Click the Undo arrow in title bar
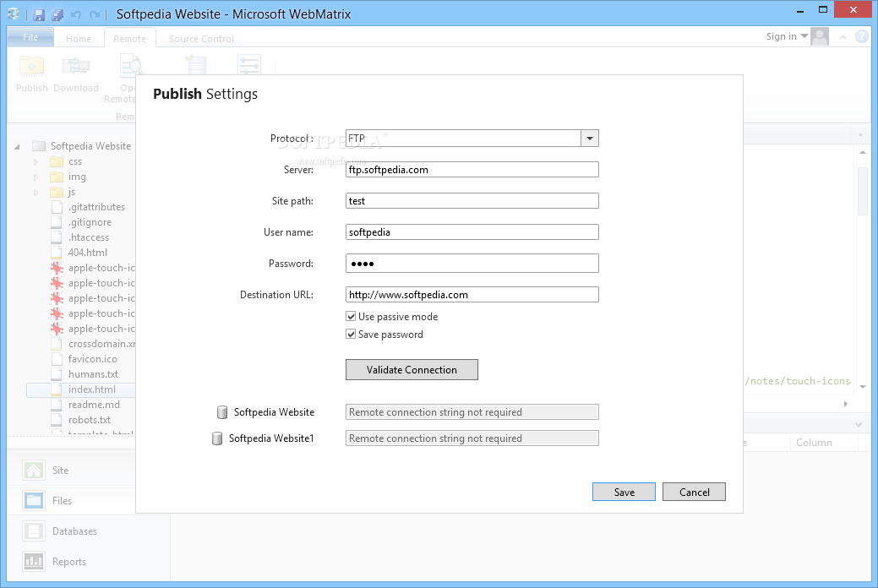The width and height of the screenshot is (878, 588). (76, 14)
